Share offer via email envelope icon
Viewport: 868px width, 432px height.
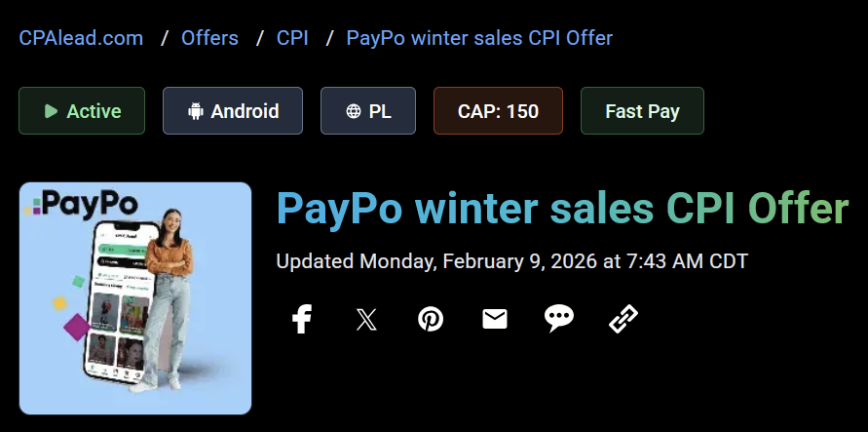point(495,319)
